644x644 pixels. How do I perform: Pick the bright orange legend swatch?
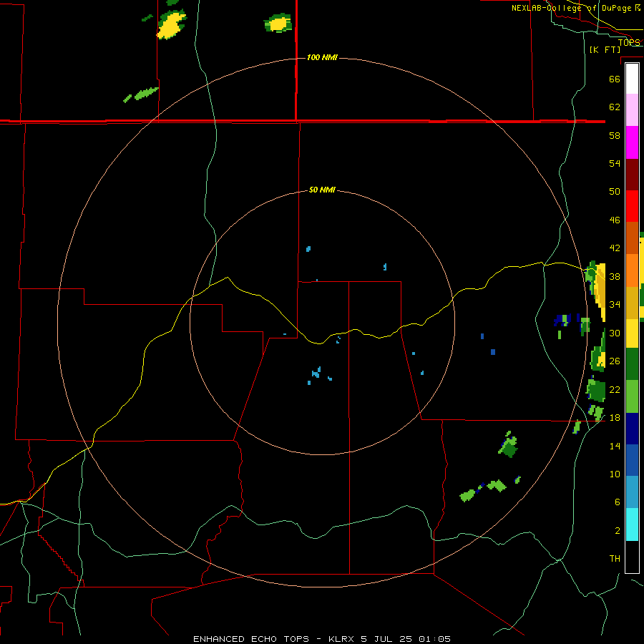[632, 270]
